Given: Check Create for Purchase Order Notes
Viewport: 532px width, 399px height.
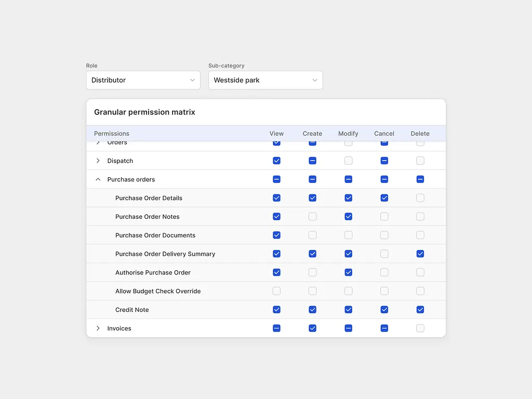Looking at the screenshot, I should pyautogui.click(x=312, y=217).
